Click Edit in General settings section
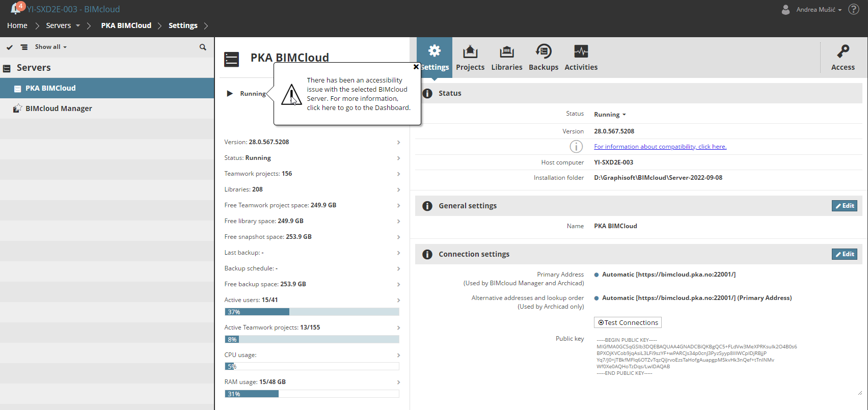 pyautogui.click(x=844, y=206)
